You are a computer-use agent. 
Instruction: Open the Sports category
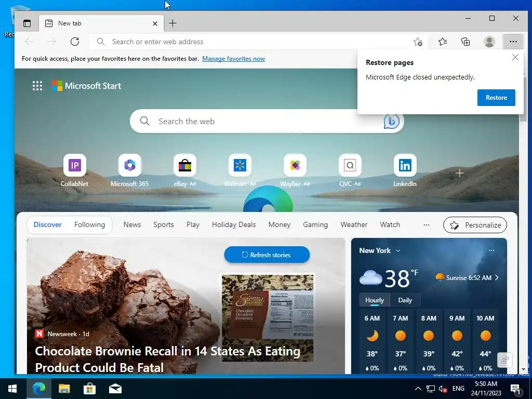(164, 224)
